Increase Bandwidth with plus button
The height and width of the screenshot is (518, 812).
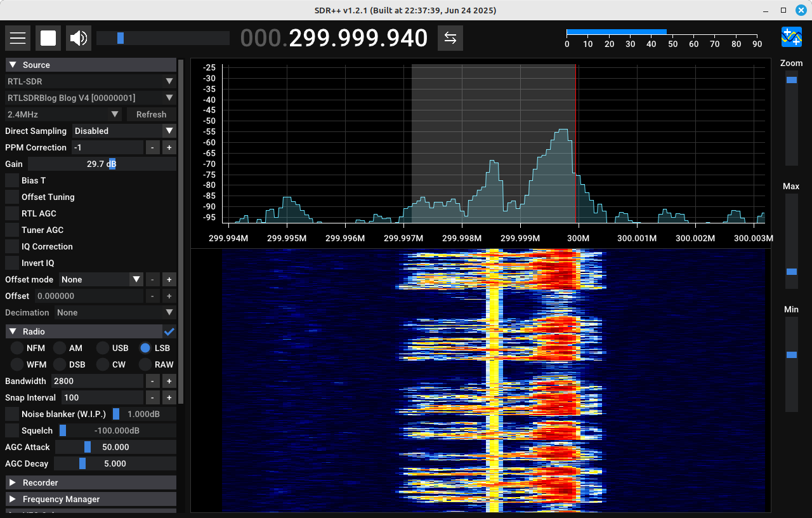pos(169,381)
